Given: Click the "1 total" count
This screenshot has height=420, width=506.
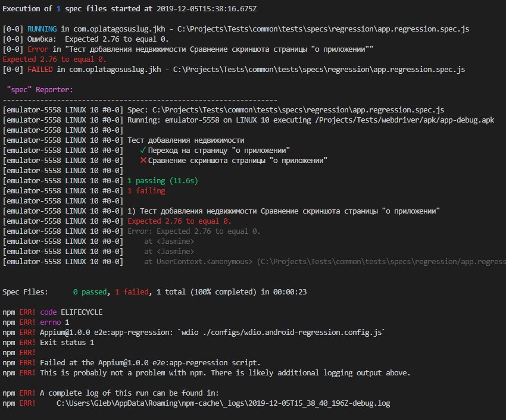Looking at the screenshot, I should [x=171, y=292].
